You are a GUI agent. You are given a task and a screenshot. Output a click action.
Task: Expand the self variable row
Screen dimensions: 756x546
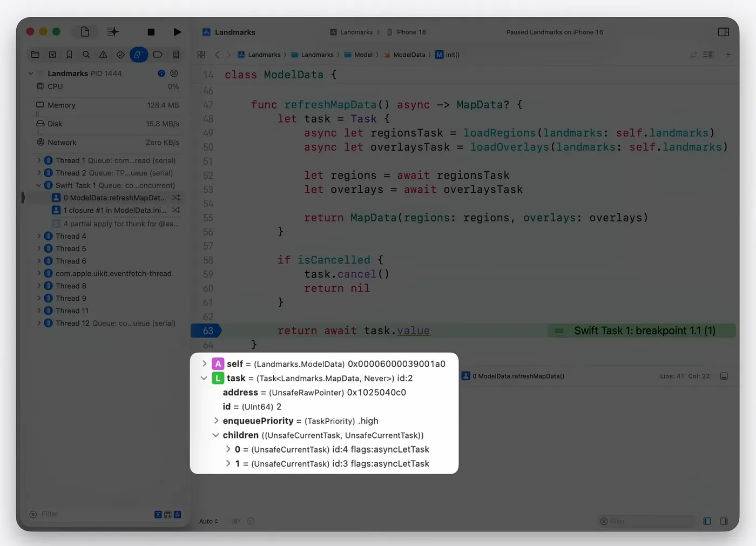[204, 364]
